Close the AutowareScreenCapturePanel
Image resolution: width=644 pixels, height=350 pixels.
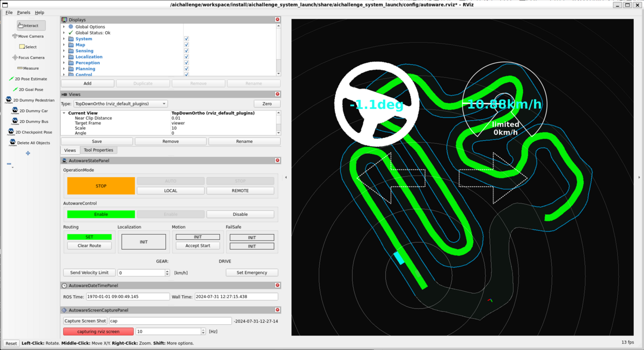(x=277, y=310)
